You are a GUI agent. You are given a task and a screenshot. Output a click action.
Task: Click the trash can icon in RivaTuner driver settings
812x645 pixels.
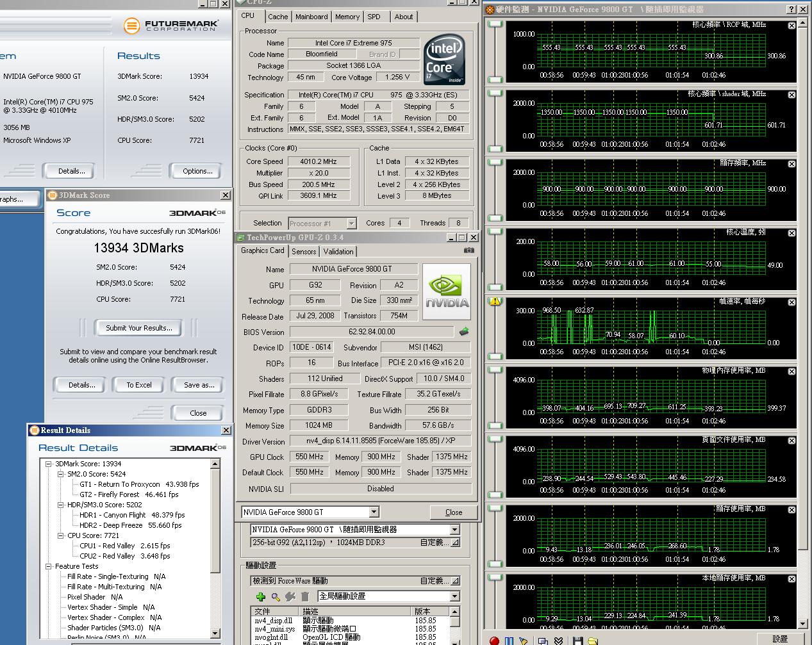[305, 597]
